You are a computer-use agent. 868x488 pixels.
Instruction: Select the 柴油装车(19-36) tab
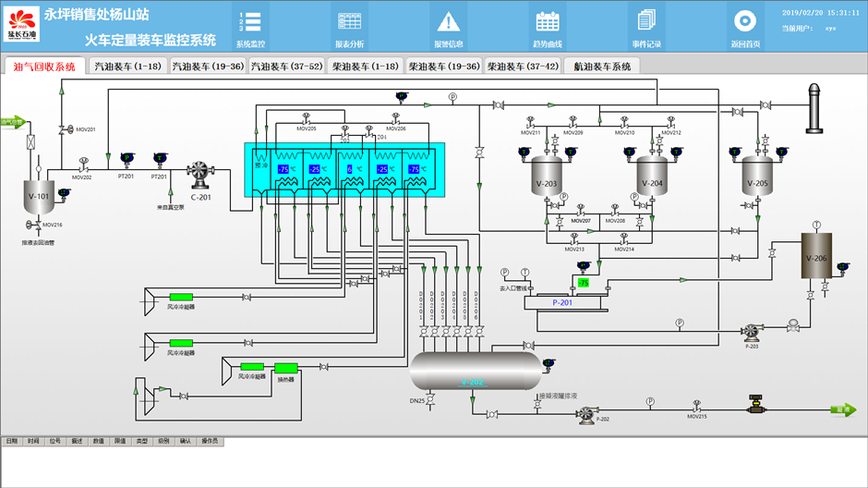444,67
